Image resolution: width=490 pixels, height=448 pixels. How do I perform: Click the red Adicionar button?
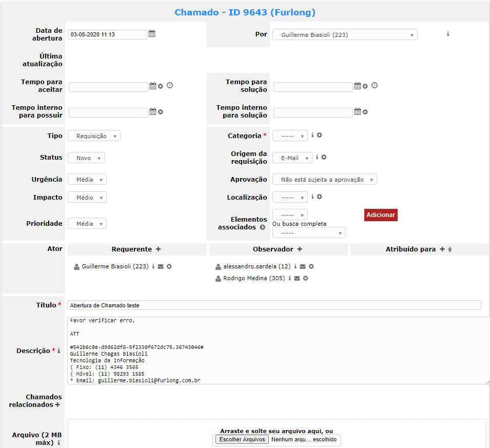click(x=381, y=215)
